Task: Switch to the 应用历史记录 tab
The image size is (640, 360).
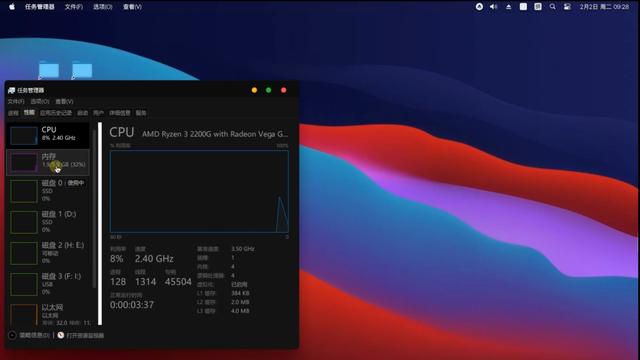Action: pyautogui.click(x=56, y=113)
